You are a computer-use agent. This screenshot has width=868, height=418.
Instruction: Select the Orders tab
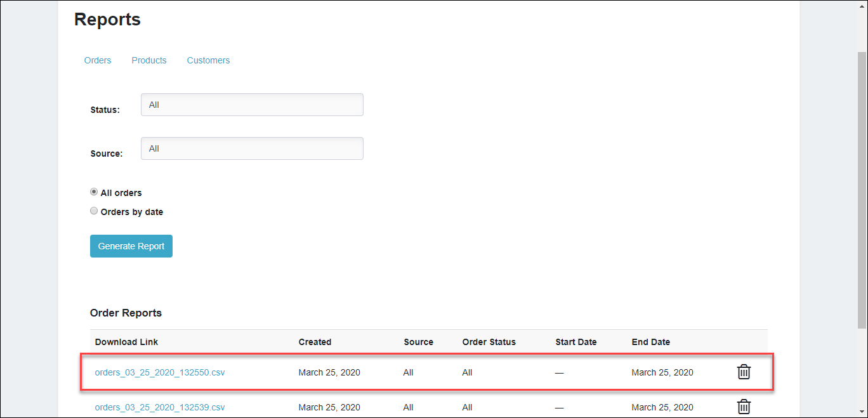pyautogui.click(x=97, y=60)
